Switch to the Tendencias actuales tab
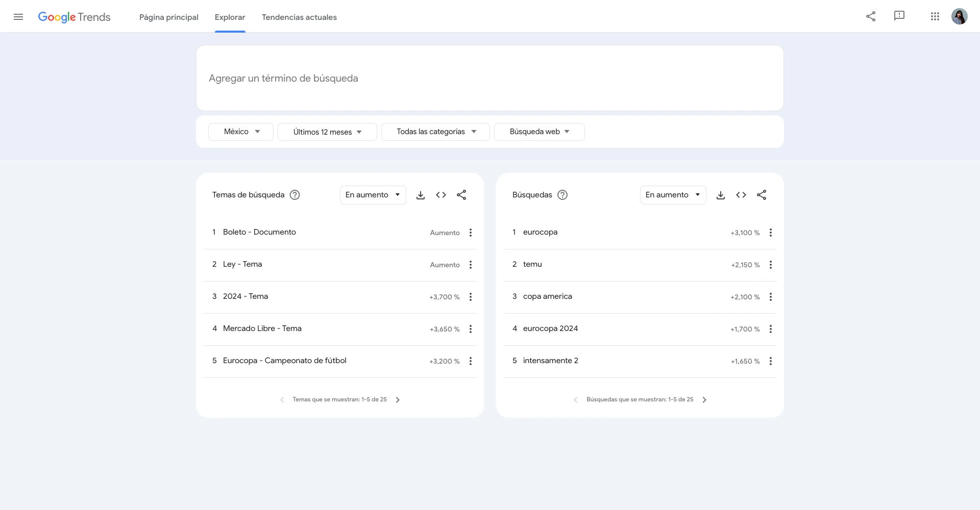Screen dimensions: 980x510 pyautogui.click(x=299, y=17)
